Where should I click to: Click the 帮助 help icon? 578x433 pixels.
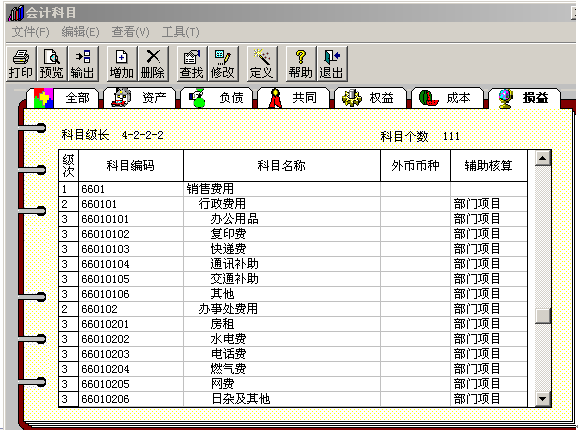[x=301, y=64]
